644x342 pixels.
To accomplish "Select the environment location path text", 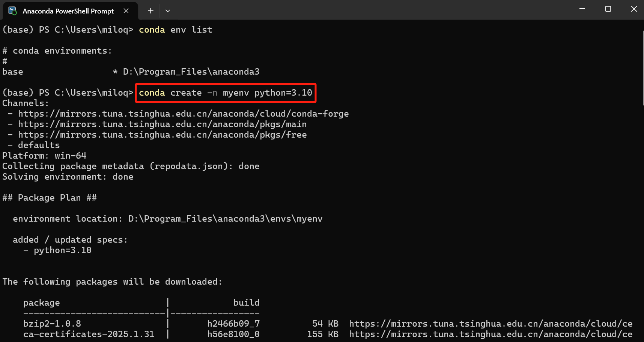I will coord(167,218).
